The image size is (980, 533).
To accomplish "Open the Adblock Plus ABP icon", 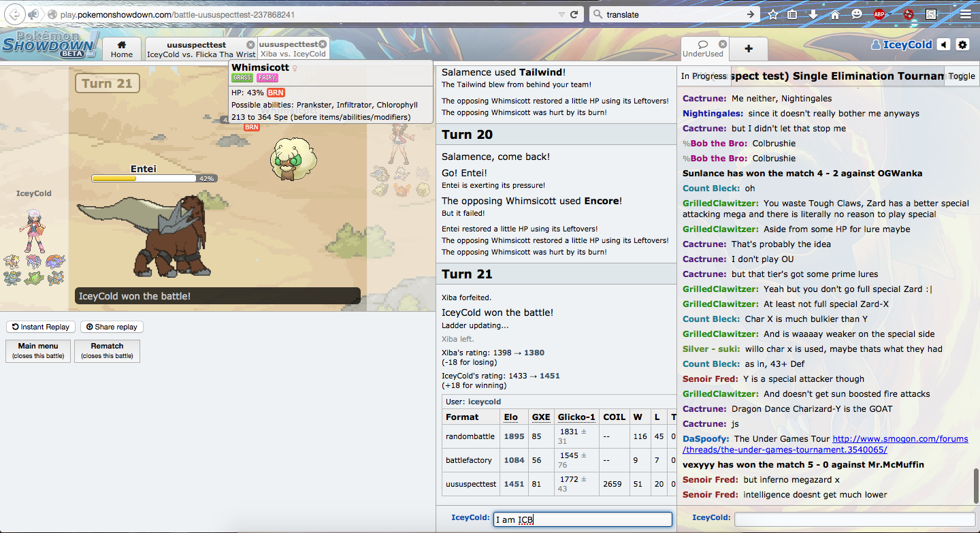I will 879,14.
